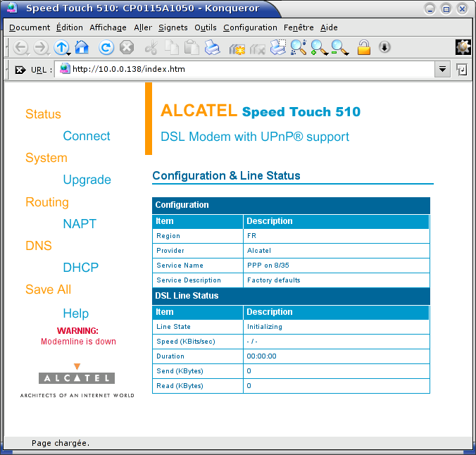Image resolution: width=476 pixels, height=455 pixels.
Task: Click the Forward navigation arrow
Action: 40,48
